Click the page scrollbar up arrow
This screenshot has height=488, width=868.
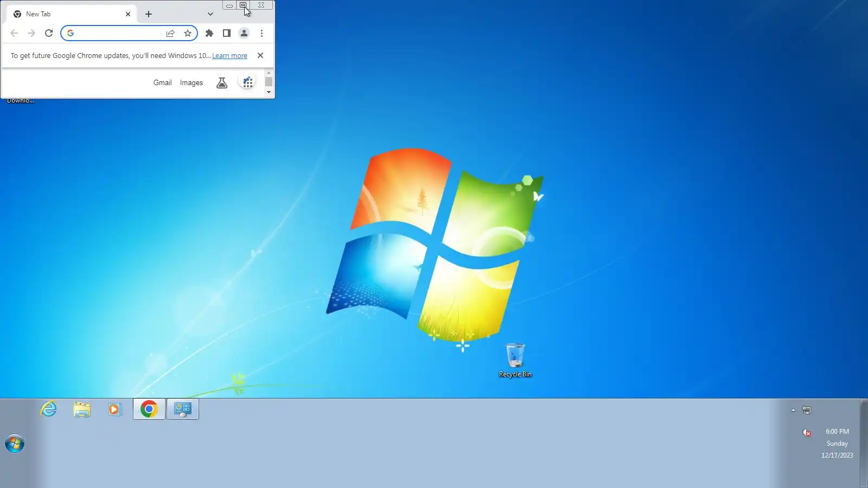coord(269,72)
